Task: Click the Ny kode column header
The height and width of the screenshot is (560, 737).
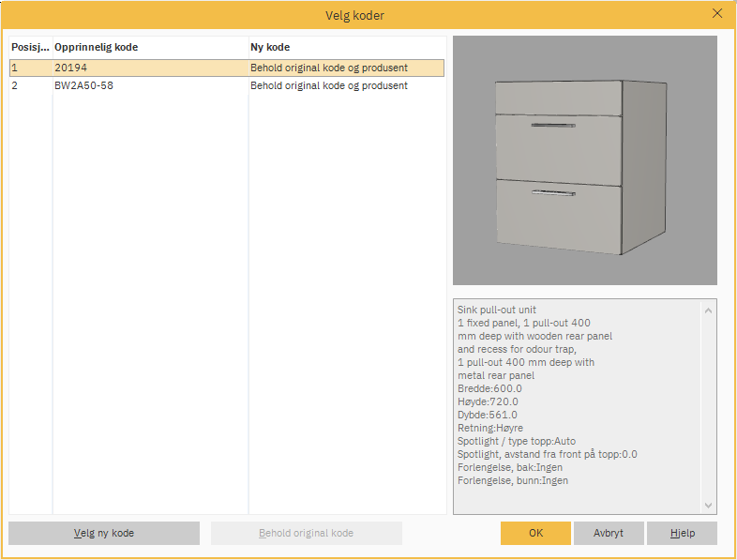Action: 347,47
